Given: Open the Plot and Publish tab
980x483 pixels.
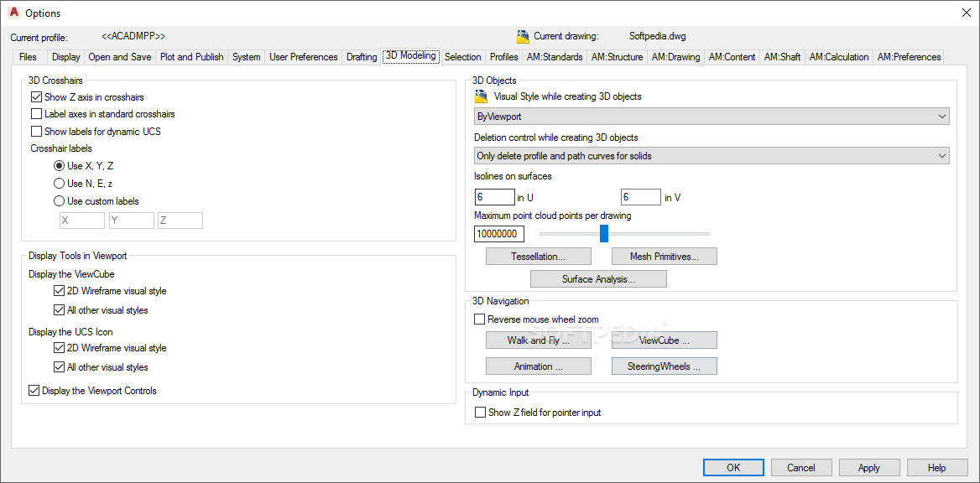Looking at the screenshot, I should coord(192,57).
